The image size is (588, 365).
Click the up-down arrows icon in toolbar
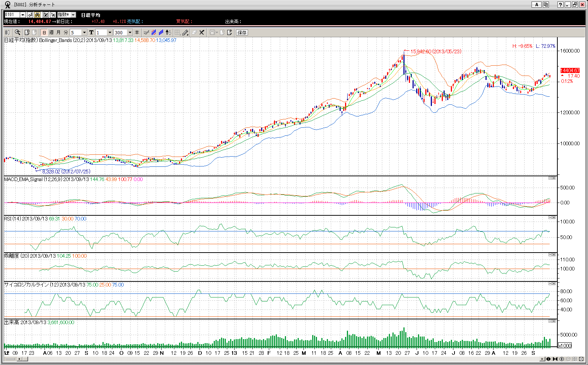coord(168,32)
